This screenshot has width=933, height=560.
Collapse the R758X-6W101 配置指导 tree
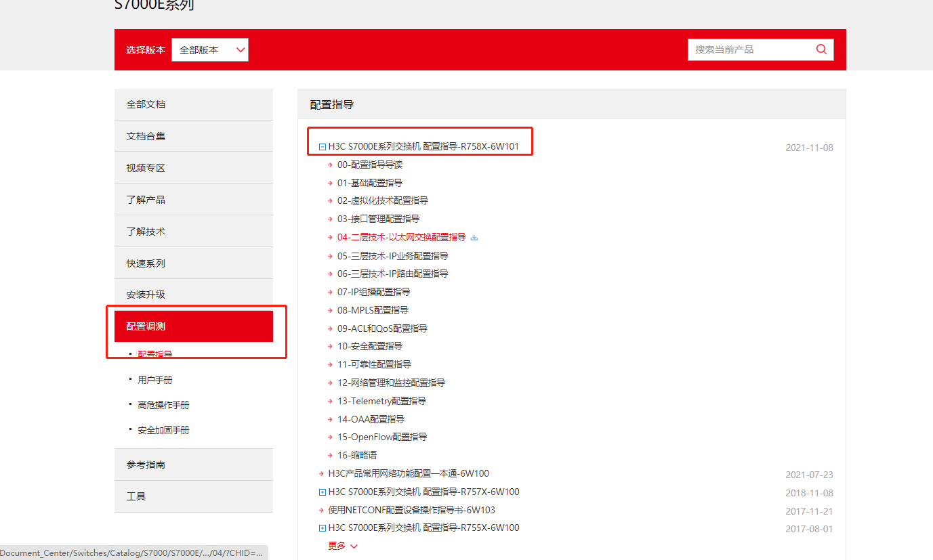click(323, 146)
